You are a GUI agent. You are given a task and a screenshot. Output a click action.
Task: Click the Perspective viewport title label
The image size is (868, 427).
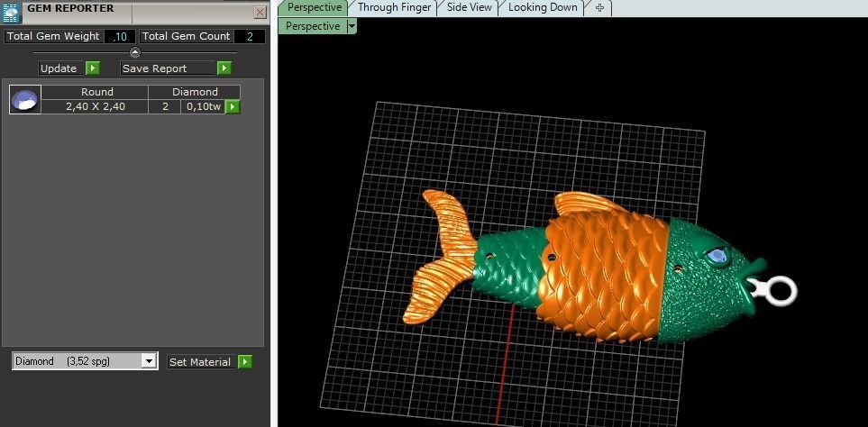pyautogui.click(x=313, y=26)
